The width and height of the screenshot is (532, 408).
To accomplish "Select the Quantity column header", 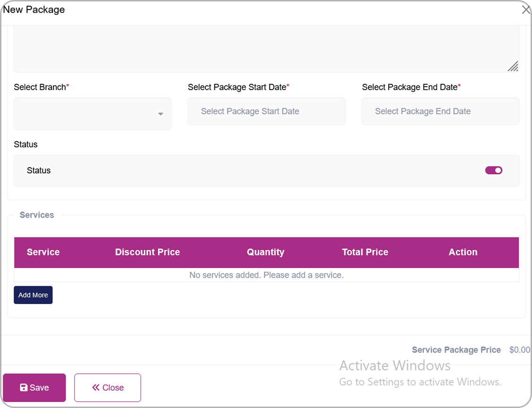I will coord(265,252).
